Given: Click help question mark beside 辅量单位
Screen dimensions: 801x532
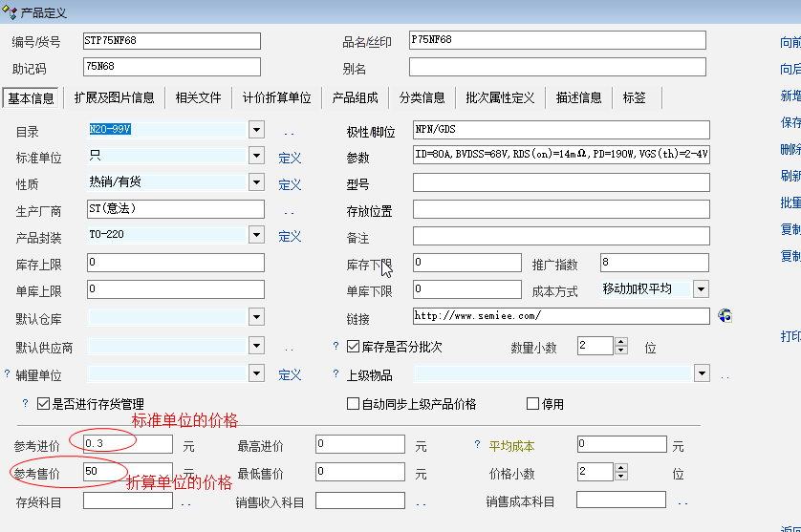Looking at the screenshot, I should tap(8, 374).
